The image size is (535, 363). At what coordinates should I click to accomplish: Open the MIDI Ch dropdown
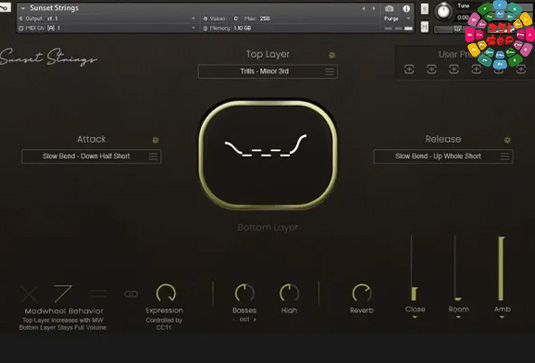pyautogui.click(x=107, y=28)
